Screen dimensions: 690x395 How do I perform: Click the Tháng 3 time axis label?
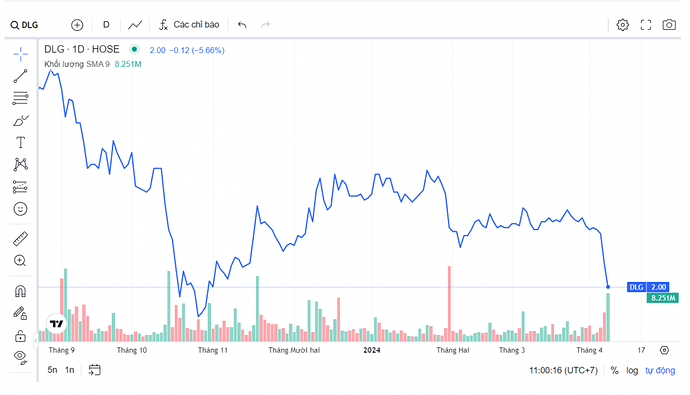click(x=512, y=350)
